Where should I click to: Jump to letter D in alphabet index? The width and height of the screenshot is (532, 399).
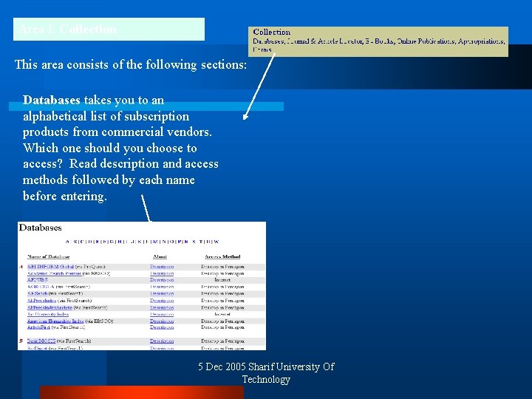[x=90, y=242]
